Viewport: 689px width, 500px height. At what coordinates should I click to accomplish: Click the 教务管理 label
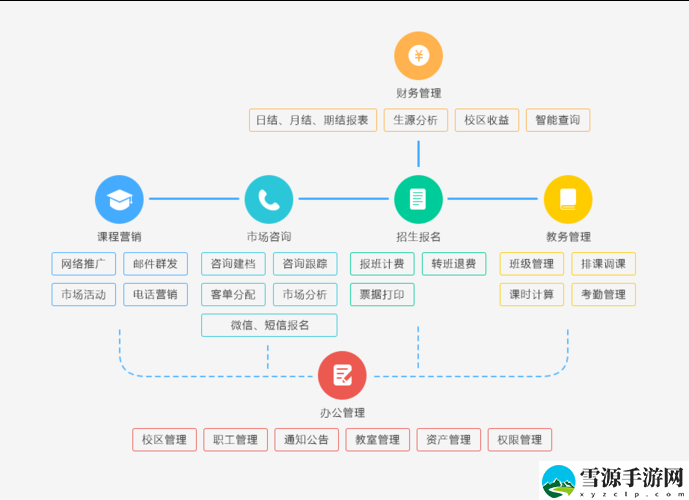[x=568, y=237]
